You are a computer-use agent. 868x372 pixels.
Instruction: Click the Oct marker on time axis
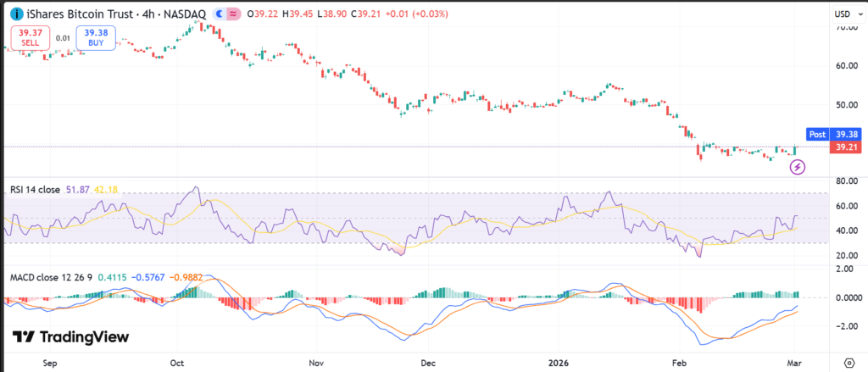click(x=179, y=362)
